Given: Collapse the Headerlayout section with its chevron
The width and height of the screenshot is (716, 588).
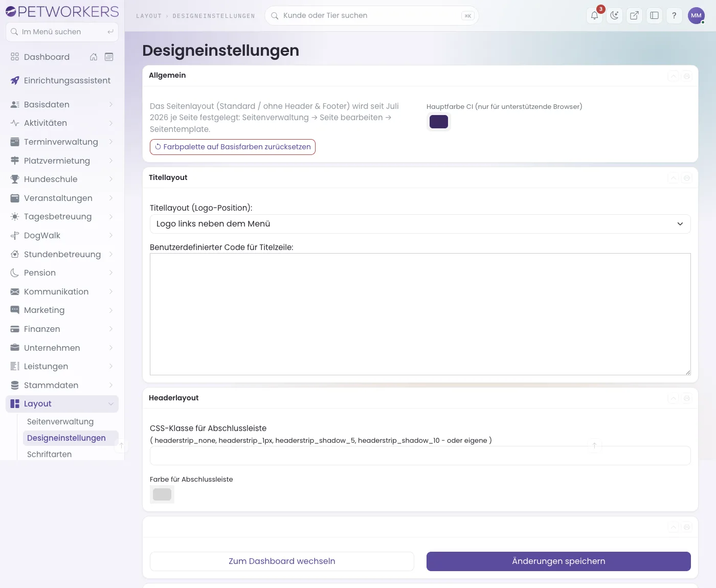Looking at the screenshot, I should coord(674,398).
